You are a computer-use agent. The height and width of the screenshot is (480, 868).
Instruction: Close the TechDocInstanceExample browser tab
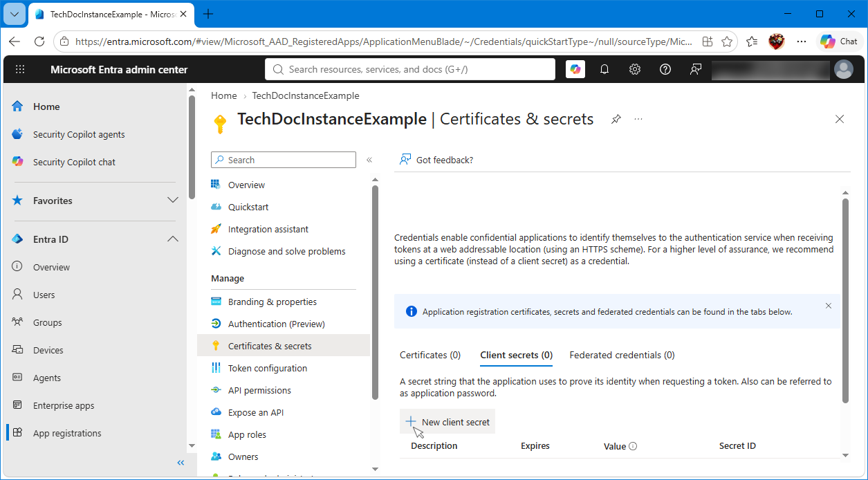pyautogui.click(x=185, y=14)
